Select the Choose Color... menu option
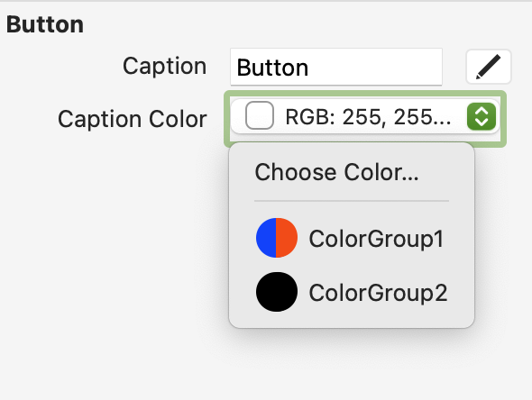The height and width of the screenshot is (400, 532). tap(352, 172)
